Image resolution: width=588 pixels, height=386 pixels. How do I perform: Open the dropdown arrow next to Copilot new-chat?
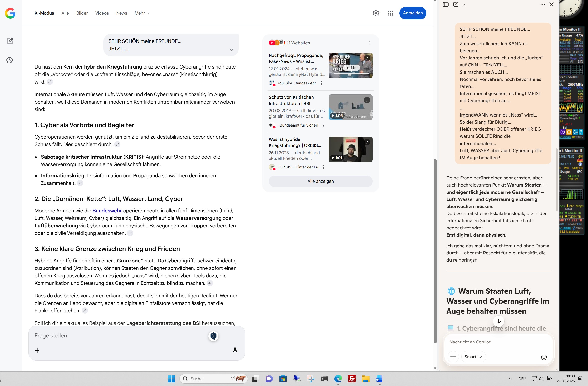point(464,4)
